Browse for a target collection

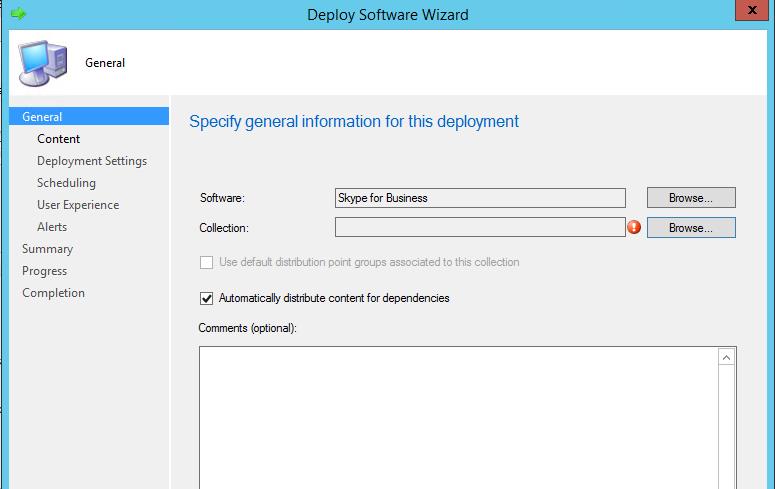tap(690, 228)
